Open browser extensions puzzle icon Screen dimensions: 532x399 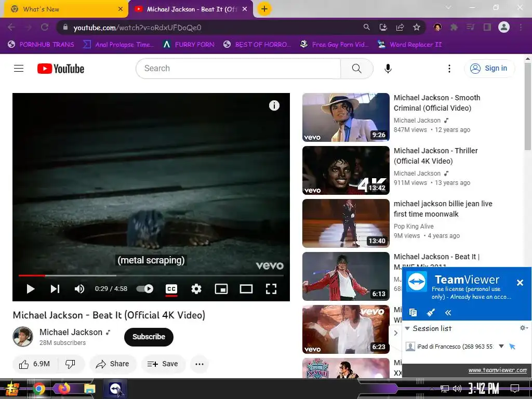coord(454,27)
